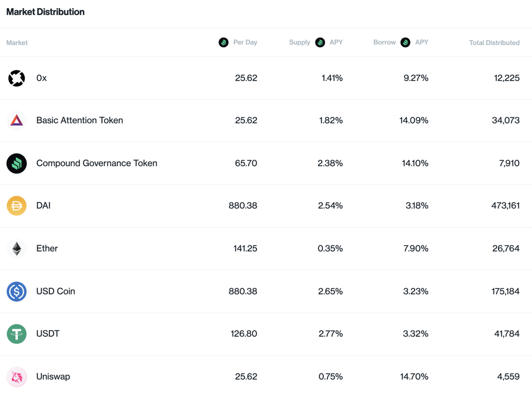This screenshot has width=532, height=394.
Task: Select 0x total distributed 12,225
Action: tap(506, 78)
